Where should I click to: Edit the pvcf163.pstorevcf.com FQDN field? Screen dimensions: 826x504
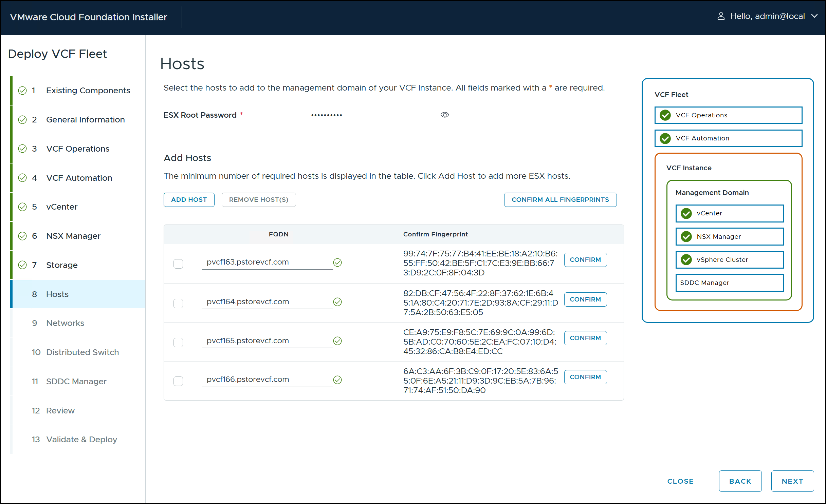267,262
